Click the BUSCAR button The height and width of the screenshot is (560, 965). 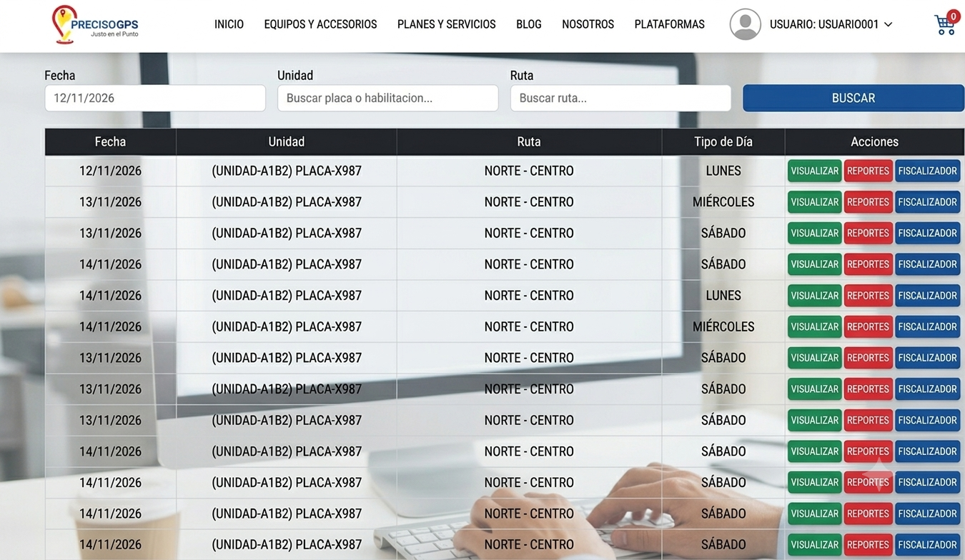click(x=853, y=98)
